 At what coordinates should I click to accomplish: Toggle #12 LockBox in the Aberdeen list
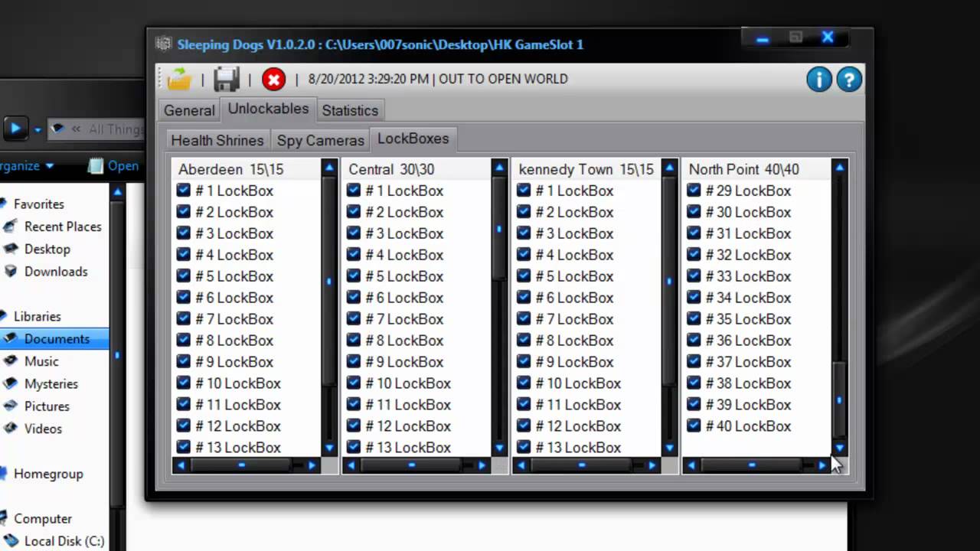[x=184, y=426]
